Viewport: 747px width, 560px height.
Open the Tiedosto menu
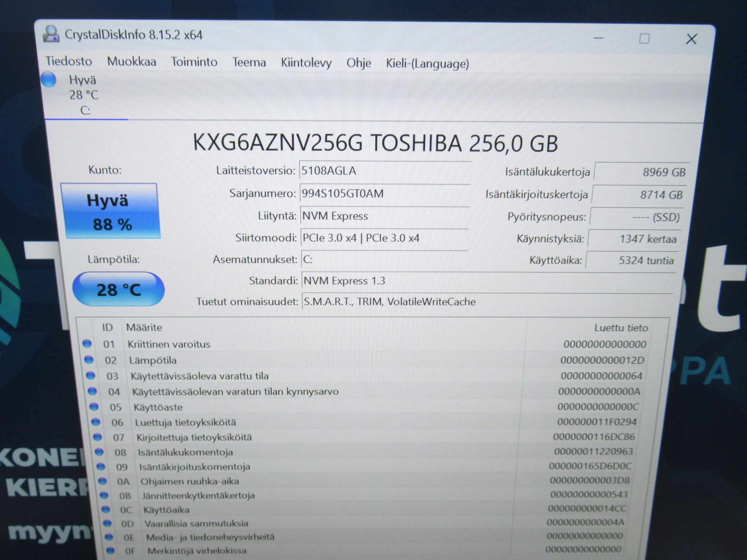point(69,61)
